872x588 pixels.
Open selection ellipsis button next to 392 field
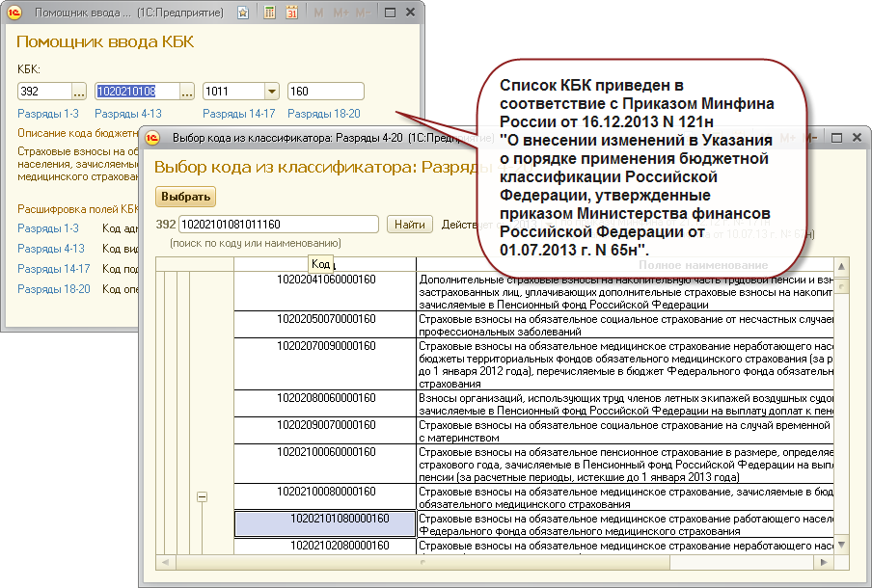point(79,92)
